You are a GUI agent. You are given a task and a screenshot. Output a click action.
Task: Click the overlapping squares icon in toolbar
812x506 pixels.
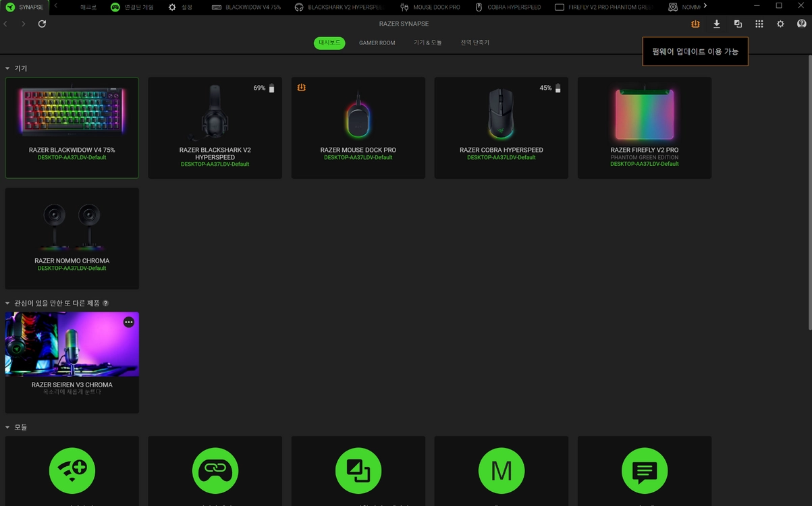click(x=738, y=24)
